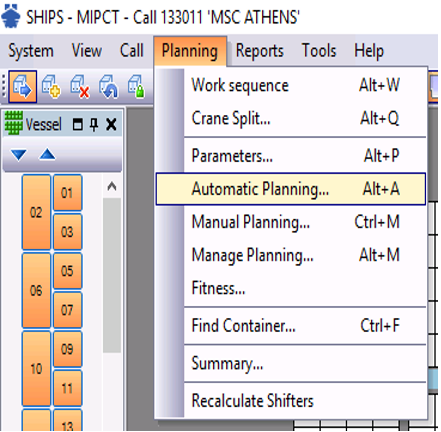Click the lock container padlock icon
The width and height of the screenshot is (441, 432).
136,87
